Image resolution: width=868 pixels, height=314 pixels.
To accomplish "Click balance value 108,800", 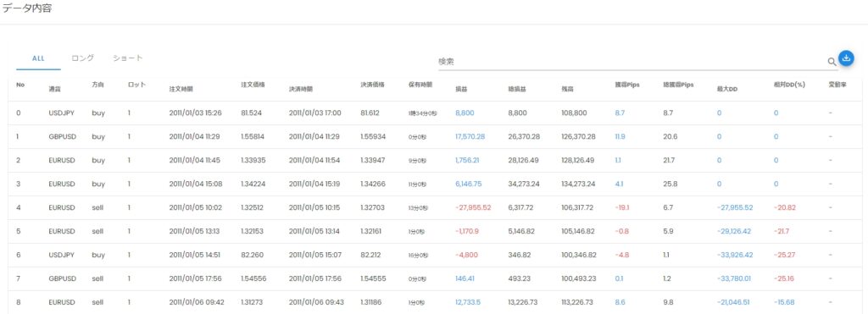I will tap(574, 113).
